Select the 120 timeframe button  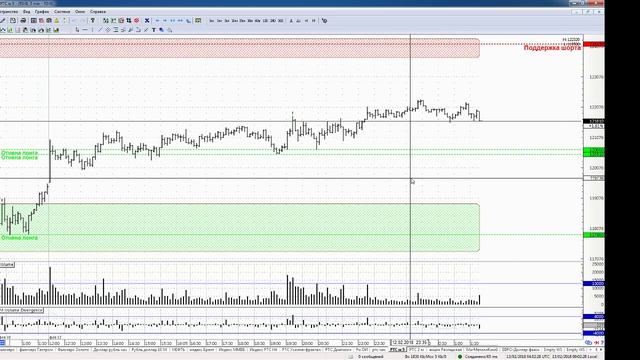pos(265,20)
